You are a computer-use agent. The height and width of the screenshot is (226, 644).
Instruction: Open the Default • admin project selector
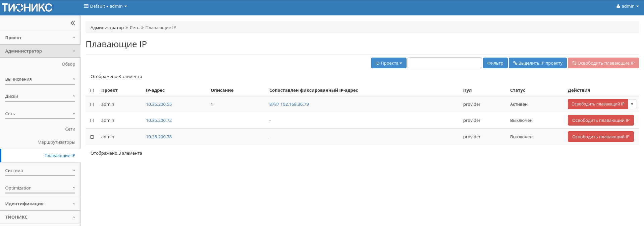point(105,6)
